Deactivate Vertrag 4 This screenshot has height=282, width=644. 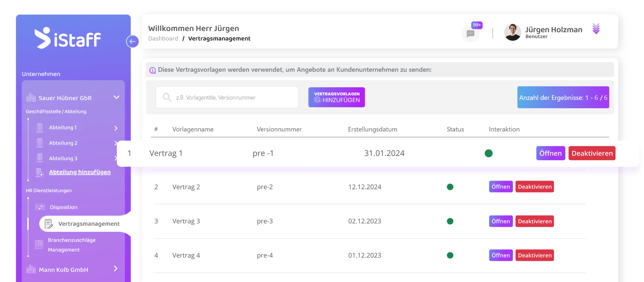pos(534,255)
